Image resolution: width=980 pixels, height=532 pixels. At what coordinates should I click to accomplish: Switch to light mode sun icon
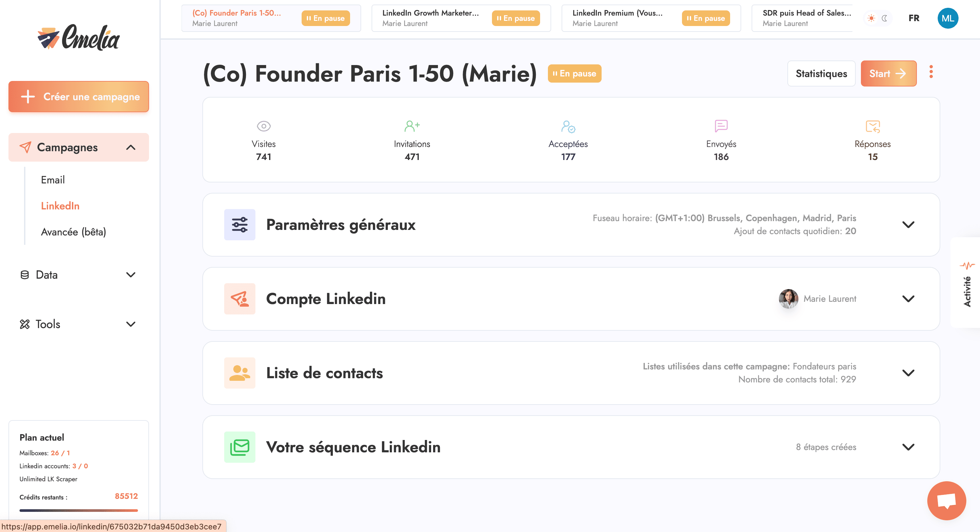871,18
